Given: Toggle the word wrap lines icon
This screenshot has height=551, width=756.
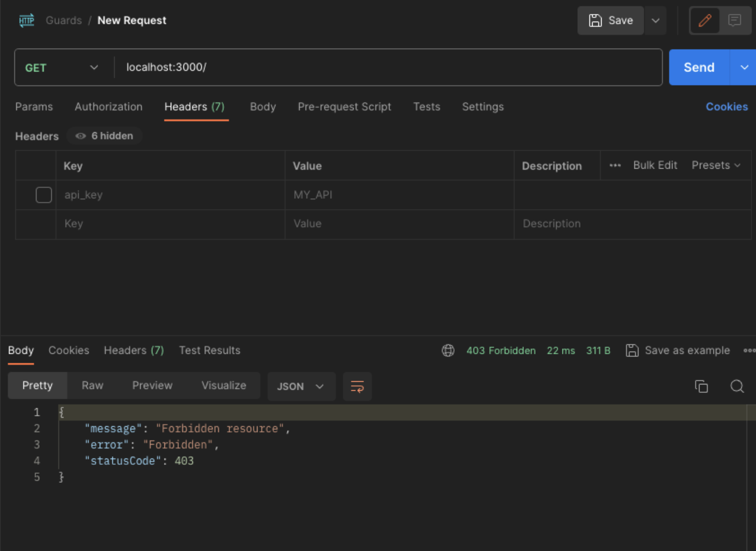Looking at the screenshot, I should point(357,387).
